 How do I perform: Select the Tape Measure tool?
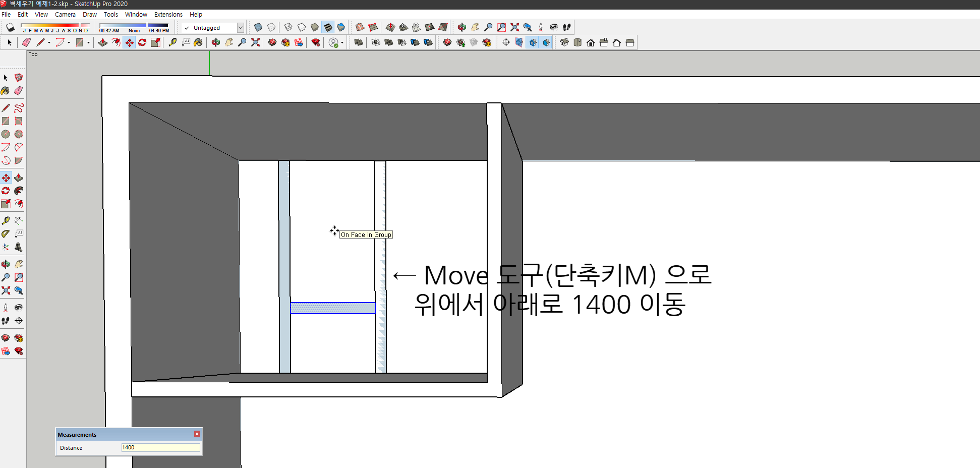point(6,220)
